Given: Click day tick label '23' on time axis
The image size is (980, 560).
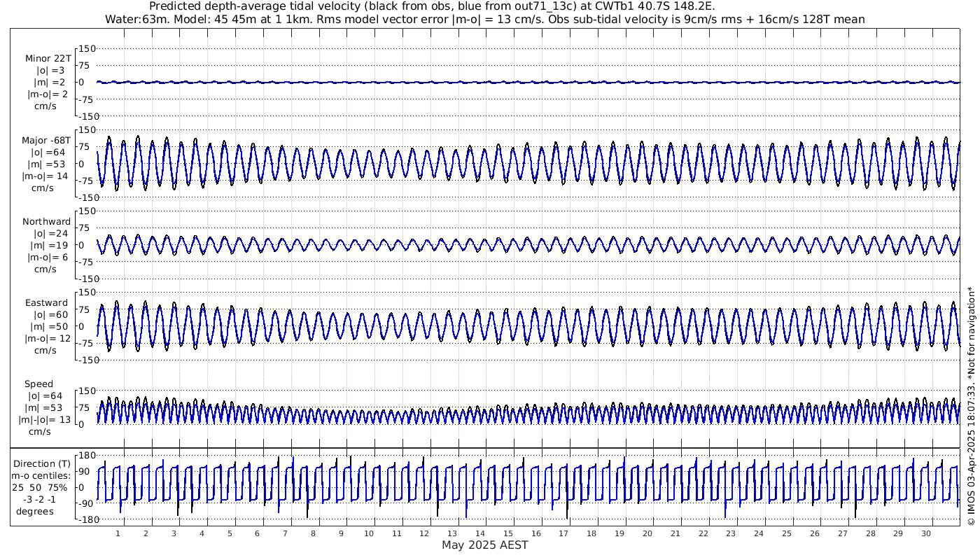Looking at the screenshot, I should 731,533.
